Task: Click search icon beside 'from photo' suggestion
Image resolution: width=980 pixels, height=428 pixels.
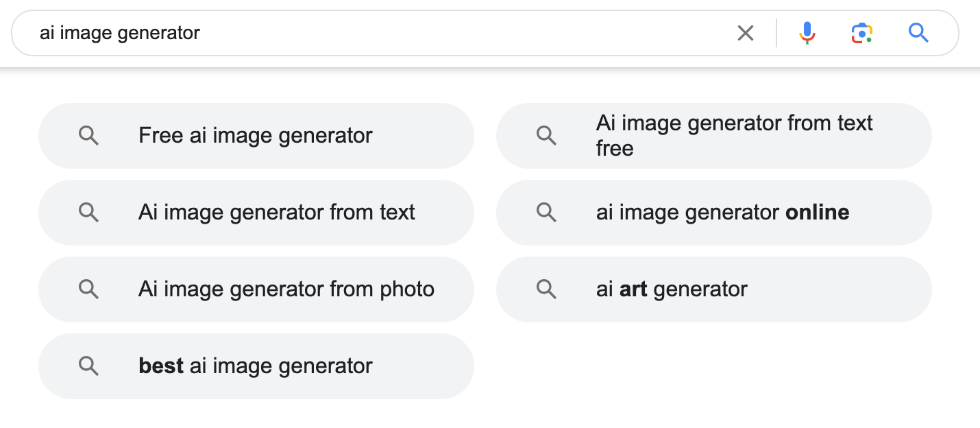Action: [x=89, y=289]
